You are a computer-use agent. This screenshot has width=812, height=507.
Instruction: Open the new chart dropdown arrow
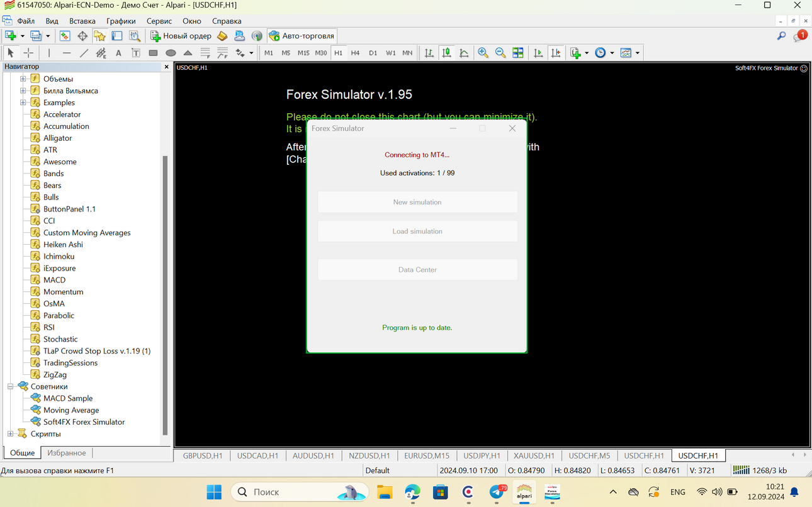[x=23, y=36]
